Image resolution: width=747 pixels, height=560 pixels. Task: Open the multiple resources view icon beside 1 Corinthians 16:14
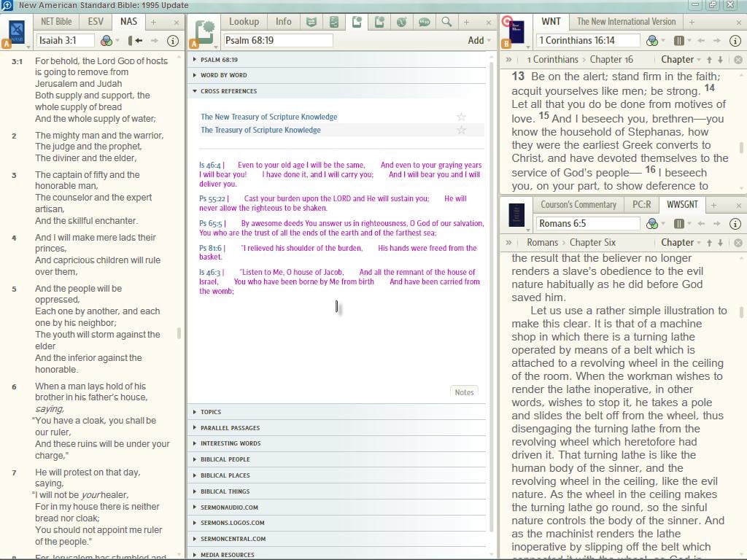click(x=678, y=41)
